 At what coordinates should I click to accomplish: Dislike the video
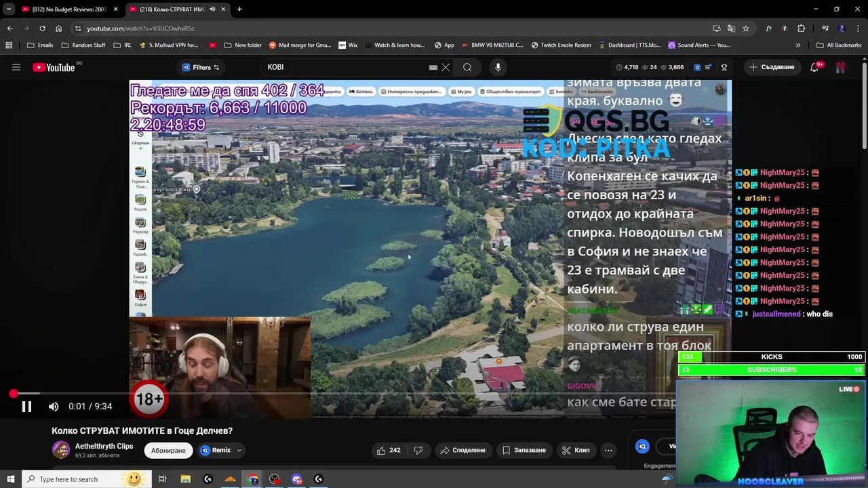[x=418, y=450]
